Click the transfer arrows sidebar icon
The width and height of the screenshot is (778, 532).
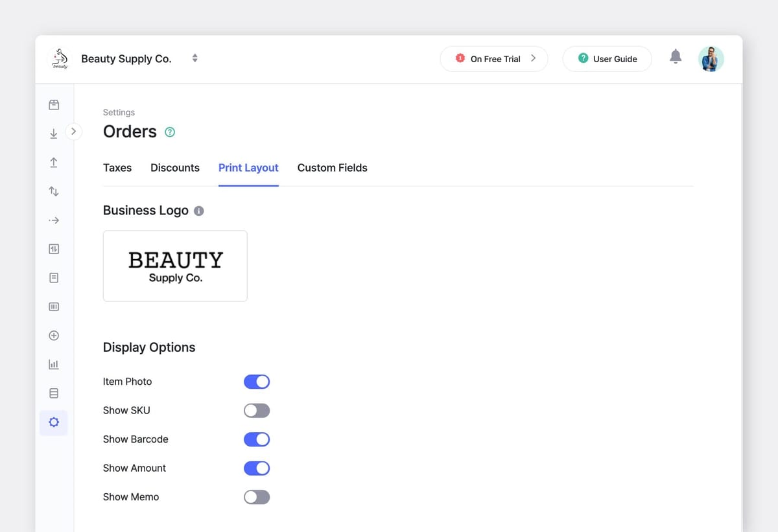click(x=54, y=191)
